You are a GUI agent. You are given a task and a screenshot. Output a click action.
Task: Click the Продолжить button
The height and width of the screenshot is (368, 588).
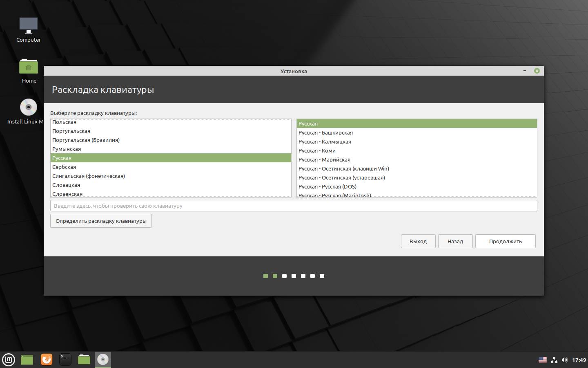(x=505, y=241)
